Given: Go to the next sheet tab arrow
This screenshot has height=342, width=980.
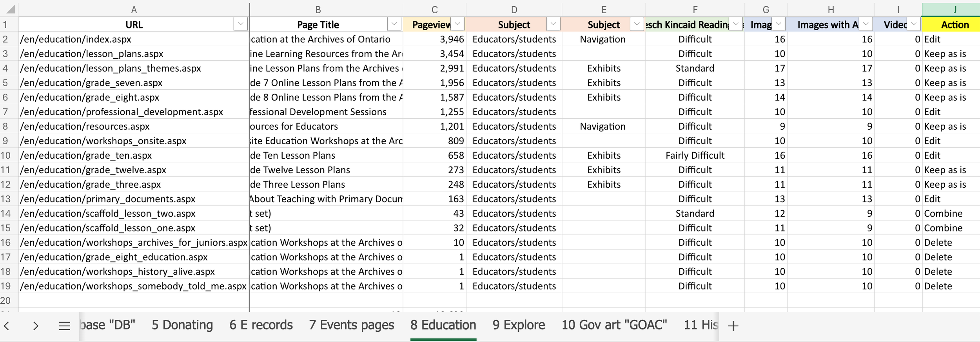Looking at the screenshot, I should tap(36, 326).
